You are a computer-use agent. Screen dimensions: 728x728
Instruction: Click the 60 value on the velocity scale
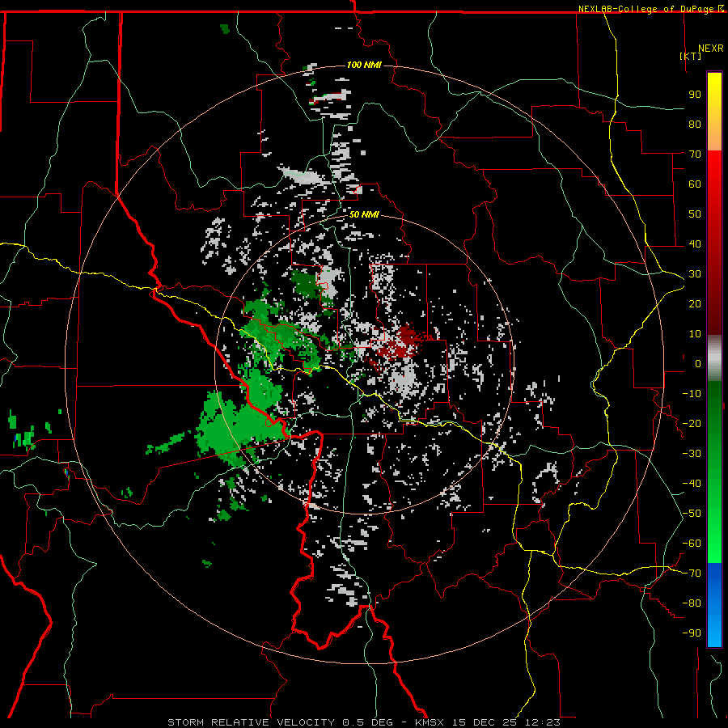point(695,184)
